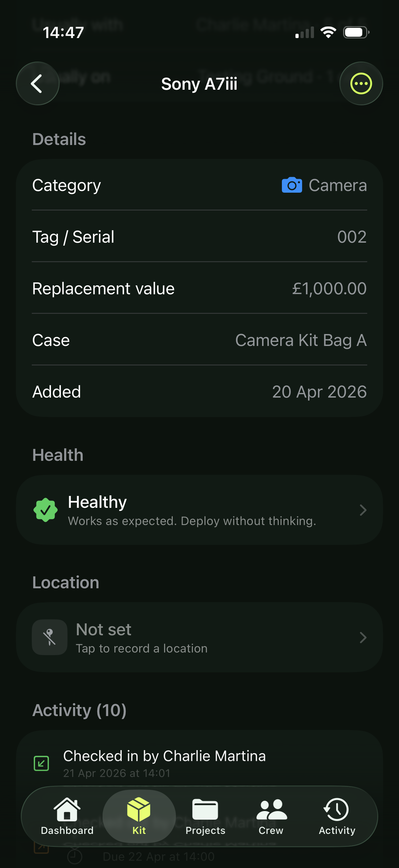Image resolution: width=399 pixels, height=868 pixels.
Task: Open the more options ellipsis menu
Action: click(x=361, y=83)
